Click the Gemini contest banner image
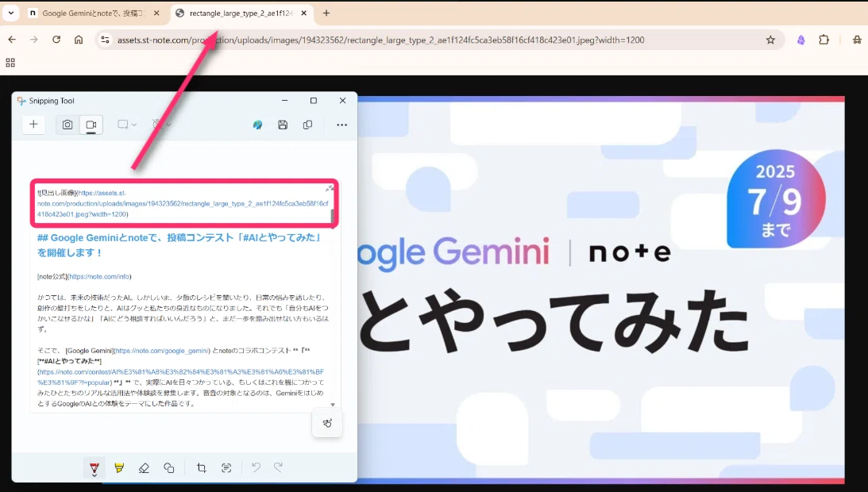 (601, 290)
